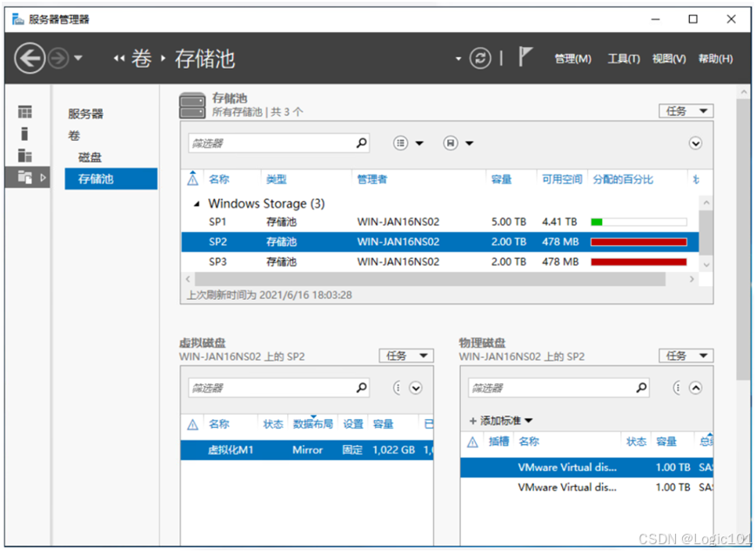Select the SP1 storage pool row

tap(439, 222)
